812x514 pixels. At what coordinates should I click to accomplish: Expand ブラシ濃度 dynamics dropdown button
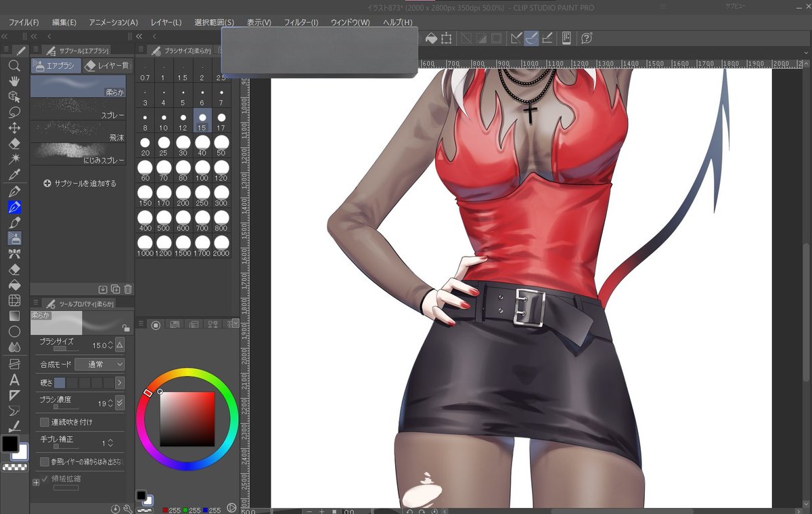coord(120,403)
